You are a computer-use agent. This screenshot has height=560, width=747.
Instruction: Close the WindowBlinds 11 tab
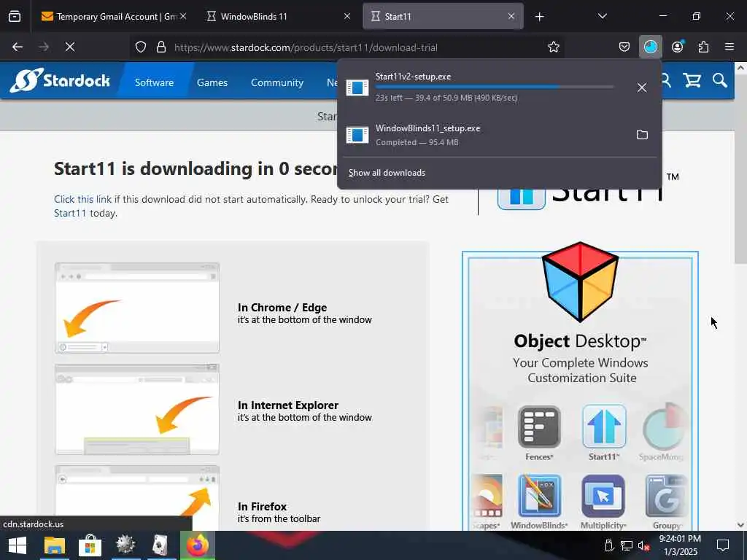point(347,16)
